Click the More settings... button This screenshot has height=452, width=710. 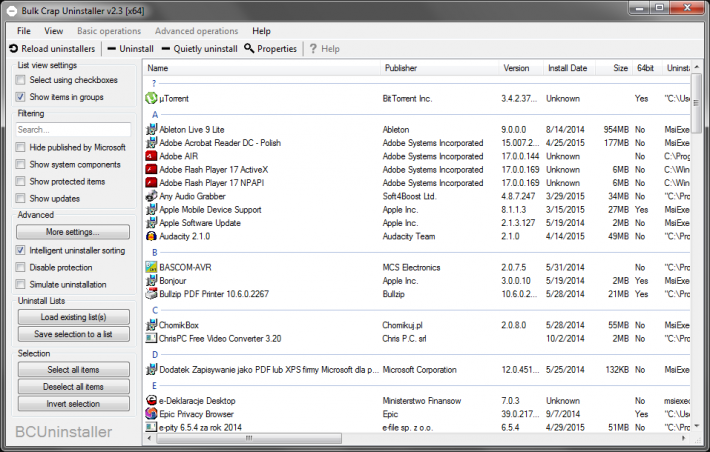point(73,232)
